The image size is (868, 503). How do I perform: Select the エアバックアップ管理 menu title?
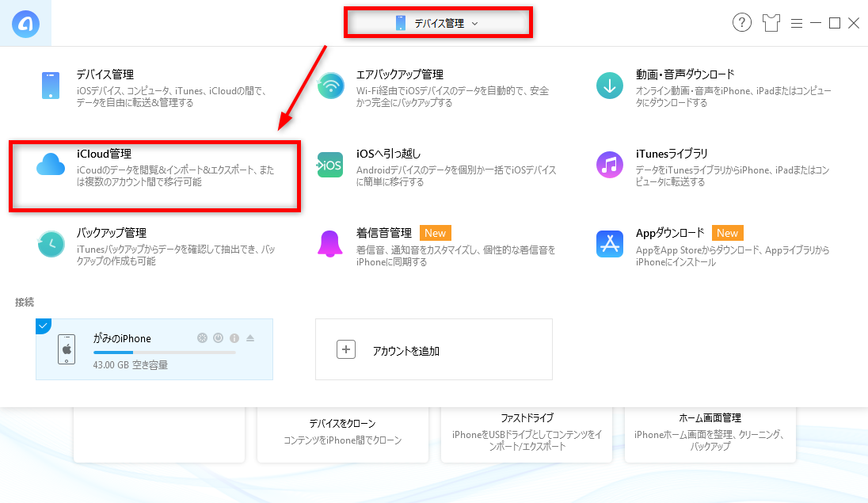400,74
